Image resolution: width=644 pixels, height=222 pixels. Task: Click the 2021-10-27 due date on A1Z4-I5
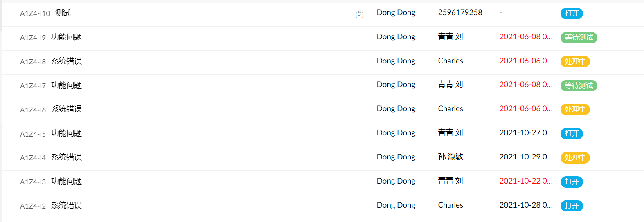(526, 133)
